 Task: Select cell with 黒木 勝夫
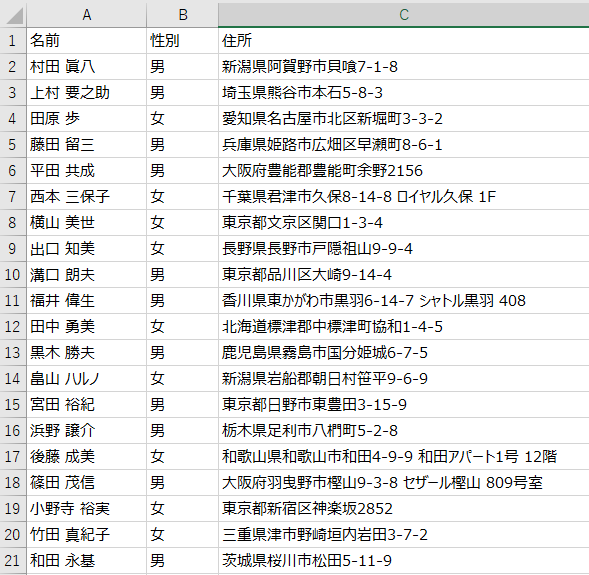click(x=86, y=353)
